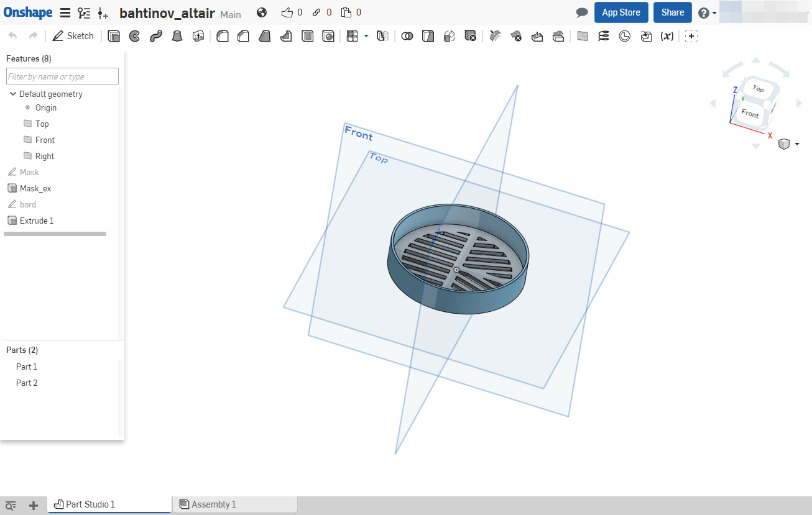Open the Variable tool with (x) icon
812x515 pixels.
tap(667, 36)
